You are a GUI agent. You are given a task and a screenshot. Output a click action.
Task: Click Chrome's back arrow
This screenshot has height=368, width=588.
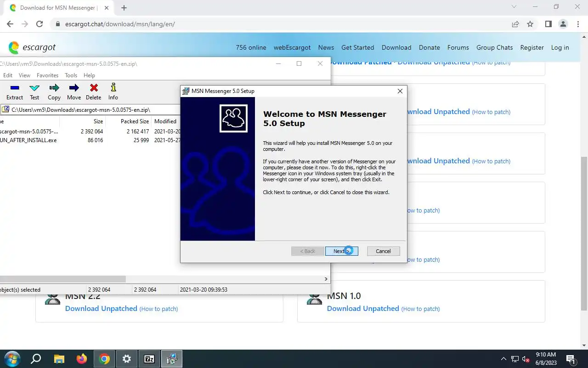pyautogui.click(x=10, y=24)
